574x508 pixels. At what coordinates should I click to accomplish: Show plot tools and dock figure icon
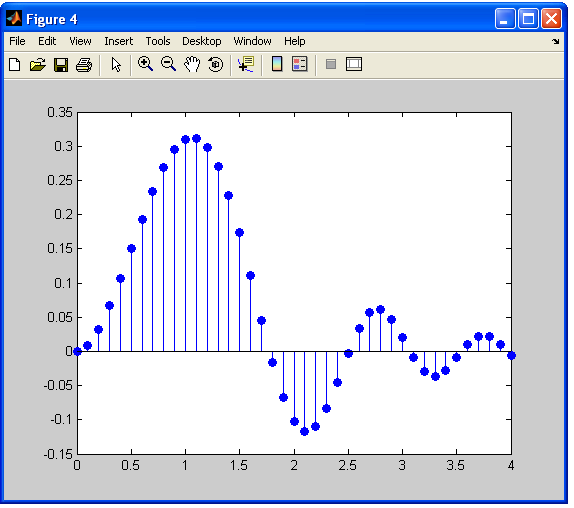point(354,64)
